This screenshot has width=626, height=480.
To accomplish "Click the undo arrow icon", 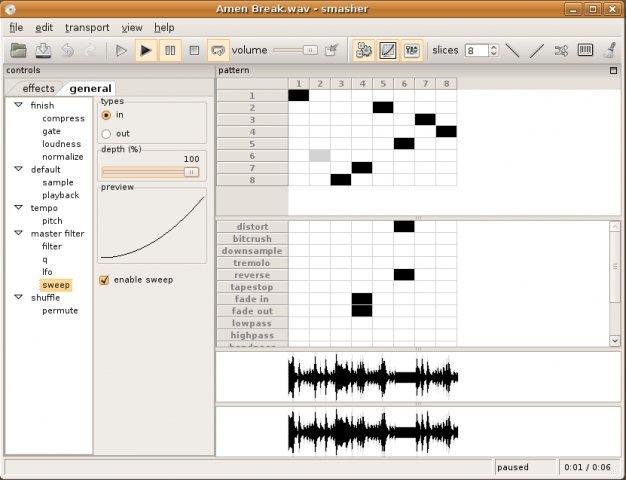I will 67,50.
